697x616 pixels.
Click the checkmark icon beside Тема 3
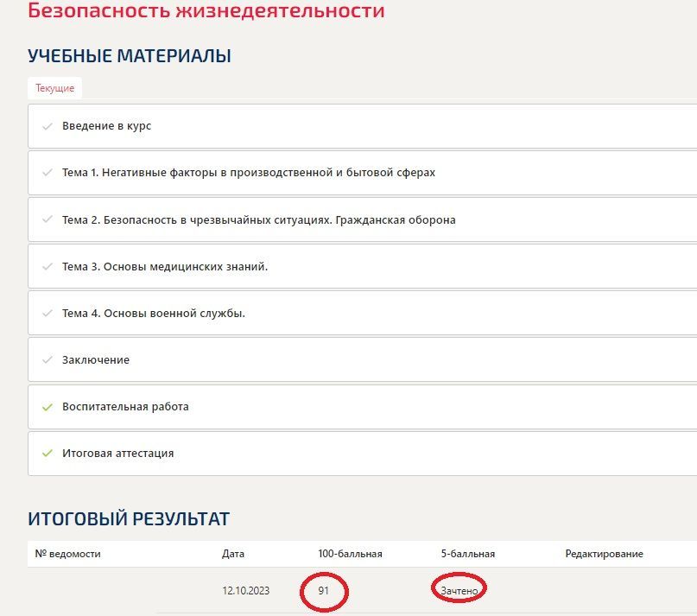[x=48, y=266]
